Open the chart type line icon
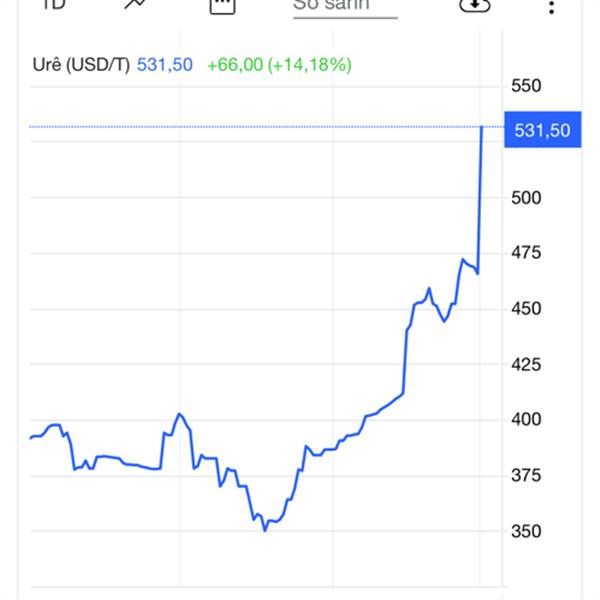The image size is (600, 600). 135,4
